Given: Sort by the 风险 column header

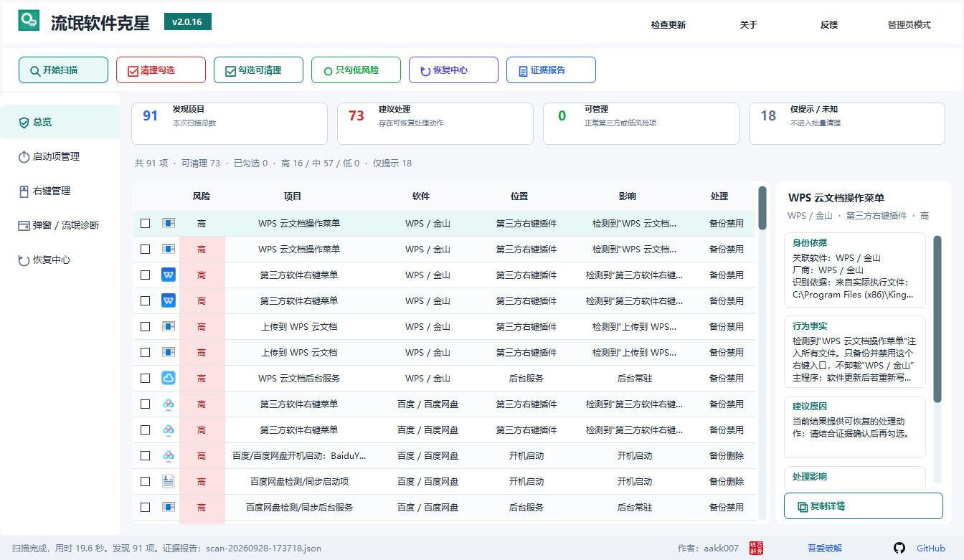Looking at the screenshot, I should pos(202,196).
